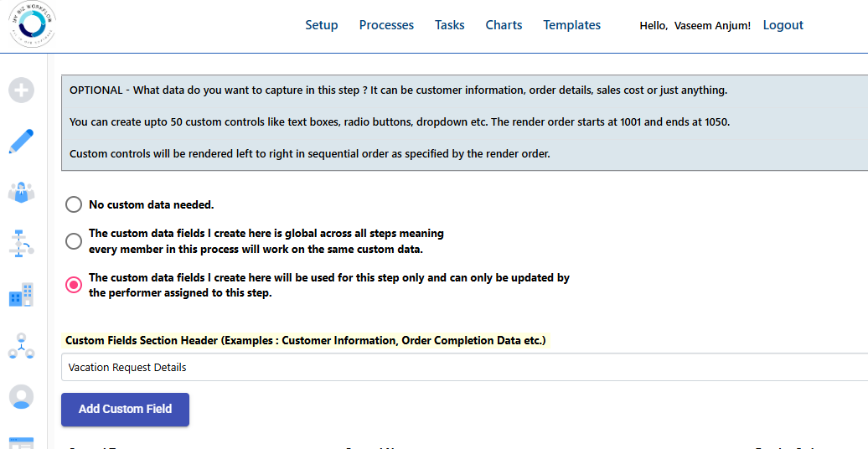This screenshot has width=868, height=449.
Task: Click the plus add icon in sidebar
Action: click(x=21, y=90)
